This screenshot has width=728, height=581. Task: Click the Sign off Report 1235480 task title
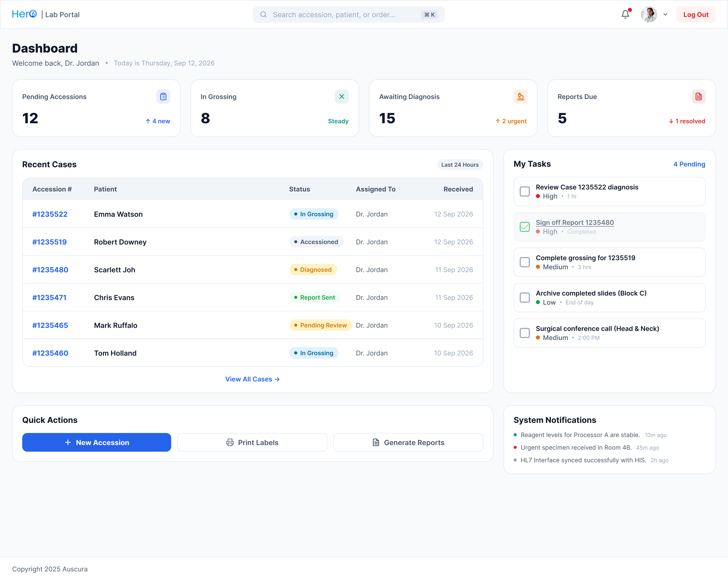point(575,222)
